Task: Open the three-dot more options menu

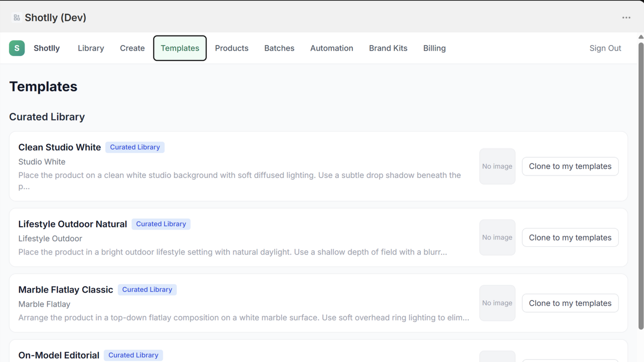Action: (626, 18)
